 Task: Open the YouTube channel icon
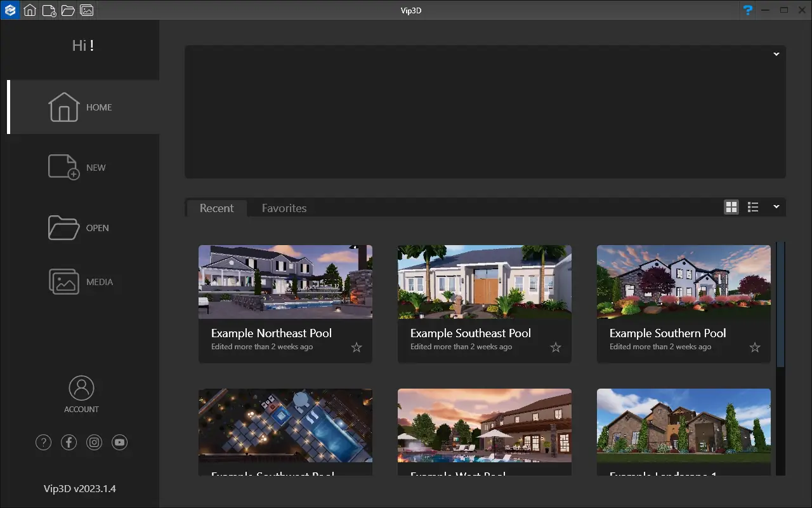[119, 442]
